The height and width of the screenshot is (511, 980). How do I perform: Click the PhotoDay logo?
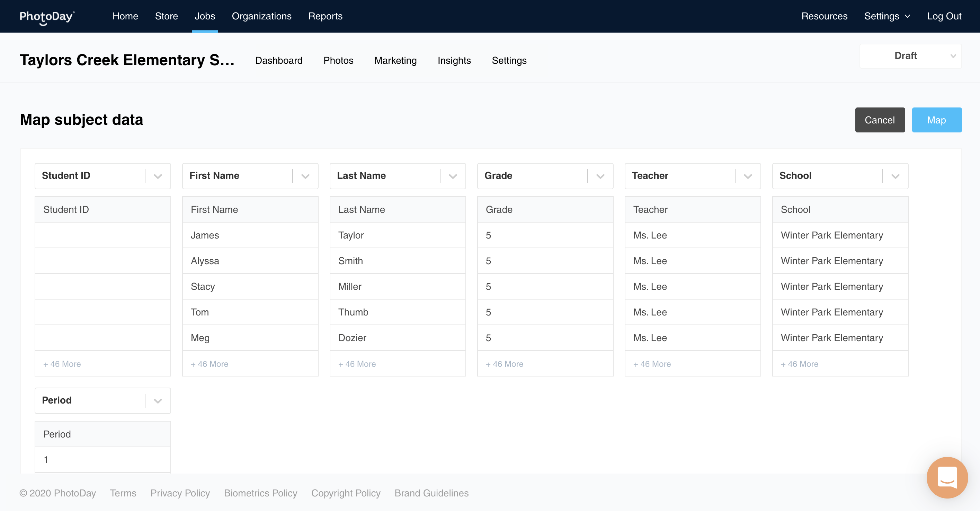[x=47, y=17]
